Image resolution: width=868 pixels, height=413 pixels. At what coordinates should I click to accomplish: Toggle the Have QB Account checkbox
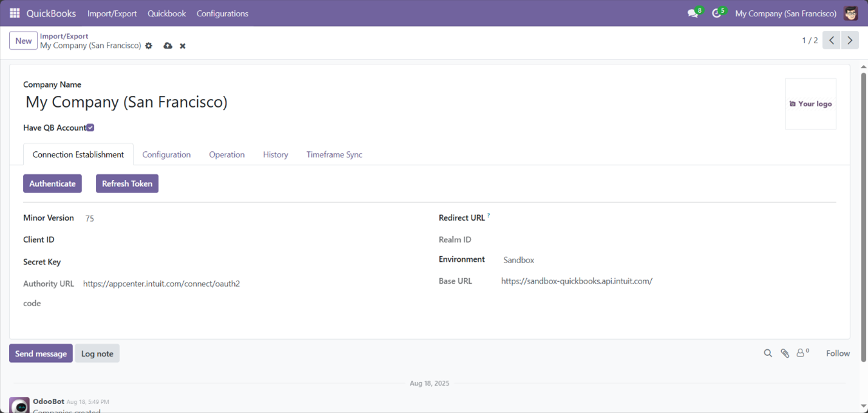coord(90,128)
